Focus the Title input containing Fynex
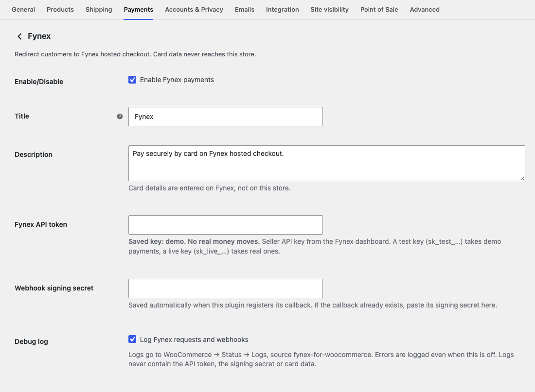The height and width of the screenshot is (392, 535). 226,117
